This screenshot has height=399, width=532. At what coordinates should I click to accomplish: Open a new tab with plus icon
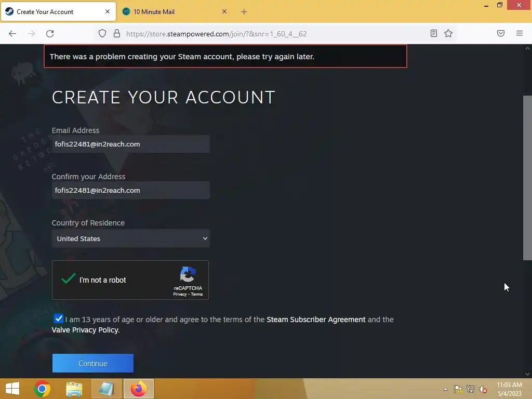point(244,12)
